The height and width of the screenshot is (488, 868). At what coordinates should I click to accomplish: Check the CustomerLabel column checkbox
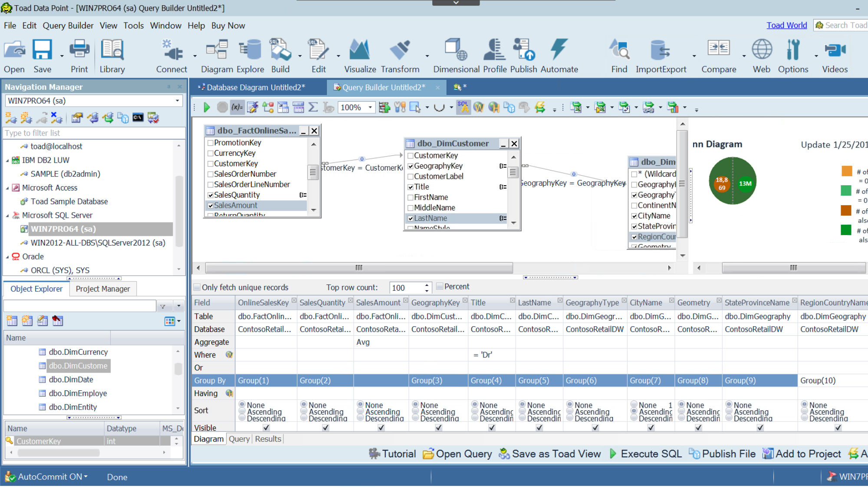(410, 177)
